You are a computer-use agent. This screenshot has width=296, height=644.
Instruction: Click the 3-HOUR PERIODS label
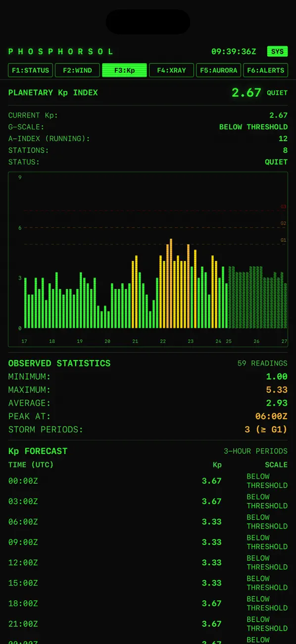tap(255, 451)
